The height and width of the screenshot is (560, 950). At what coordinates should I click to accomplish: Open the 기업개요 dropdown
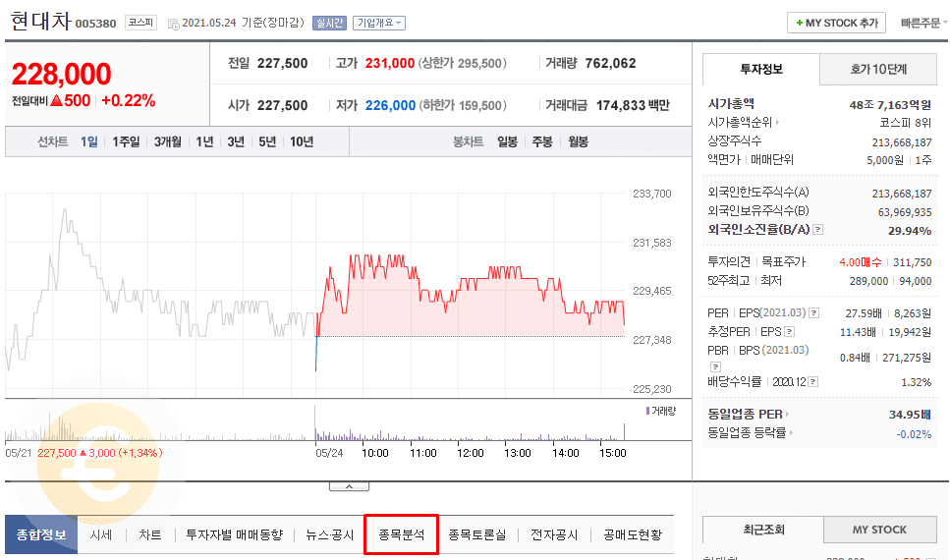click(x=378, y=23)
